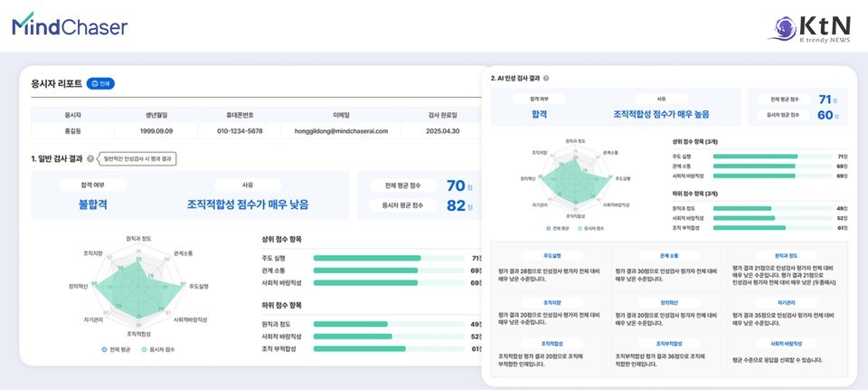Click the 응시자 column header
Screen dimensions: 868x390
point(72,115)
